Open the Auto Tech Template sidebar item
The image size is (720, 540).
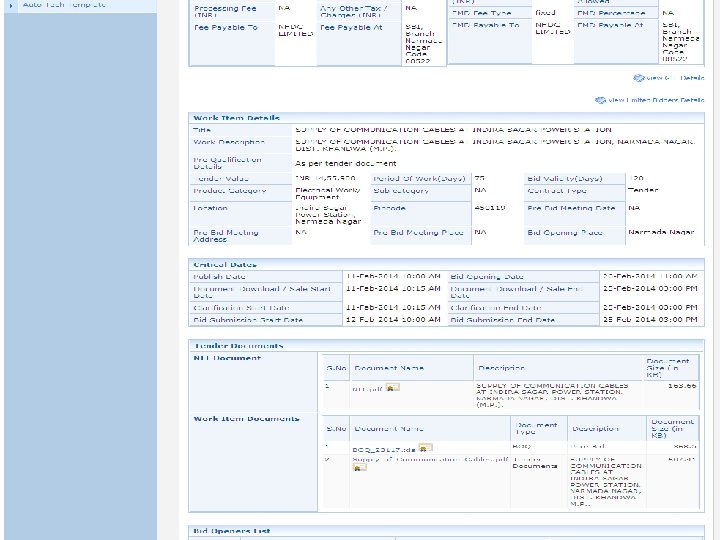(64, 5)
